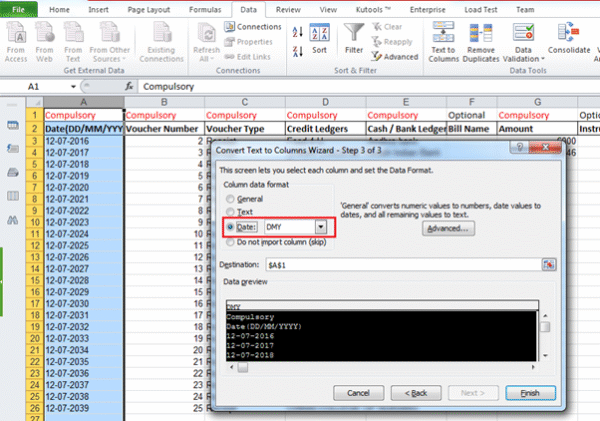Viewport: 600px width, 421px height.
Task: Click the < Back button
Action: tap(416, 393)
